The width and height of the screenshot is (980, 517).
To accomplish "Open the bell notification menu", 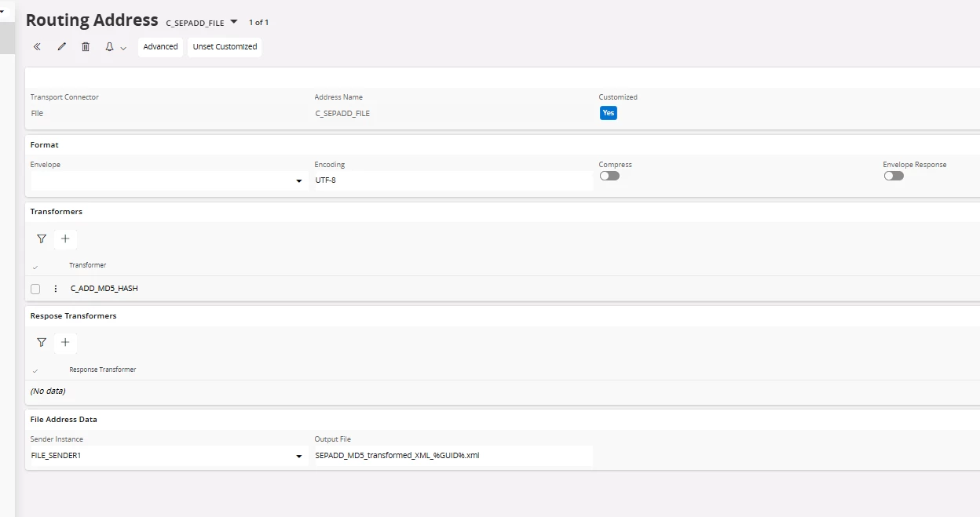I will (x=115, y=47).
